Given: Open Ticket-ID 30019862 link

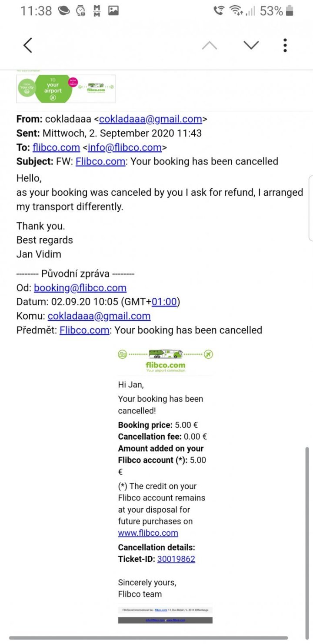Looking at the screenshot, I should [x=176, y=559].
